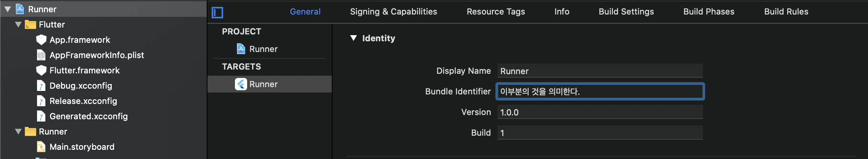Select AppFrameworkInfo.plist in the navigator
This screenshot has height=159, width=868.
(97, 55)
